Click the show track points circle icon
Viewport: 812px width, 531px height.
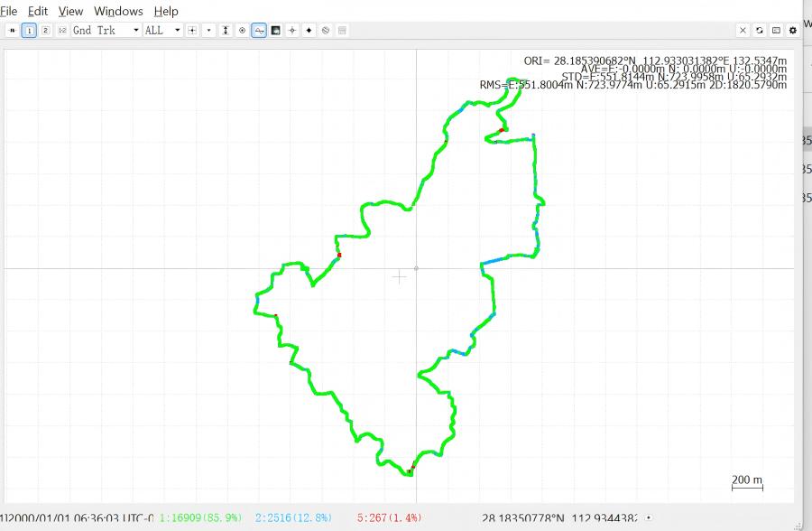[x=242, y=30]
